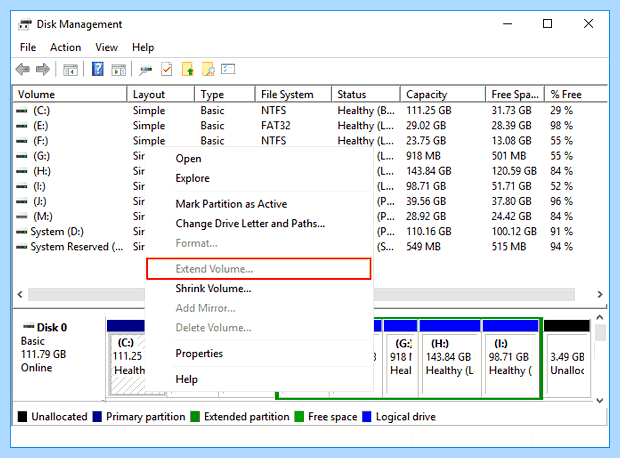
Task: Click the Extend Volume context menu entry
Action: click(259, 269)
